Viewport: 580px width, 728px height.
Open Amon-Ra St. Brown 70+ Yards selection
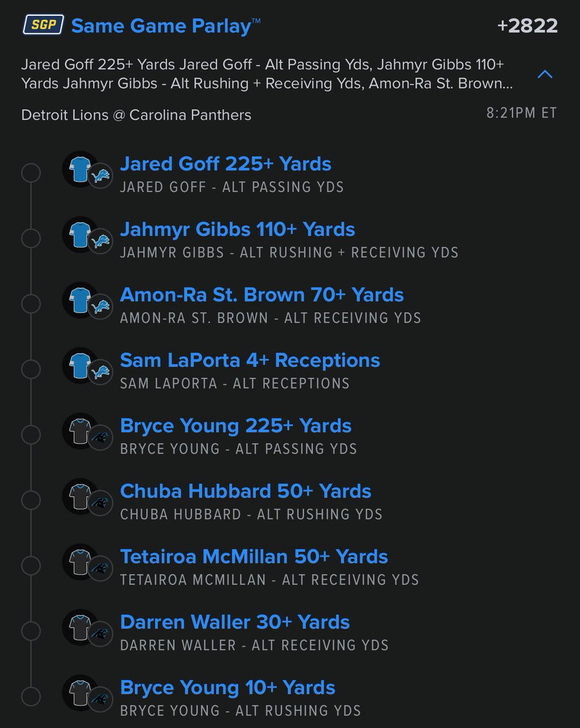(x=262, y=295)
